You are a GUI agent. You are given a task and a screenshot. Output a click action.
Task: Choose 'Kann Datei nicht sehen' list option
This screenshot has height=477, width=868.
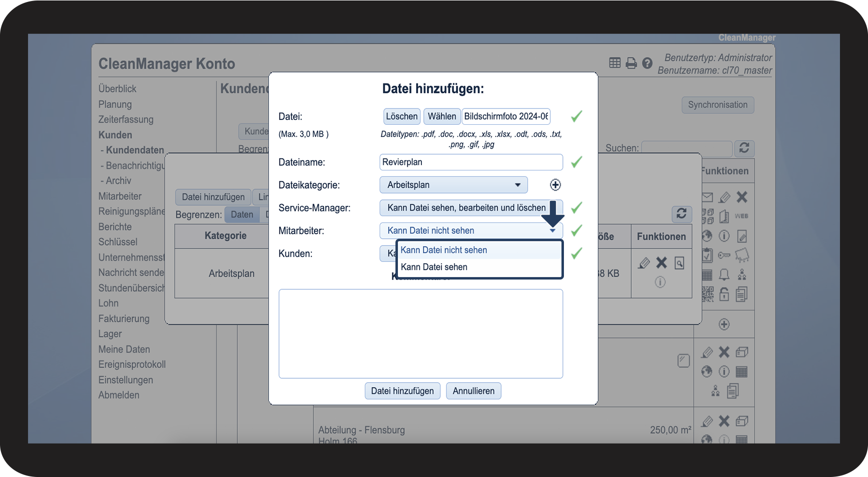[x=444, y=250]
